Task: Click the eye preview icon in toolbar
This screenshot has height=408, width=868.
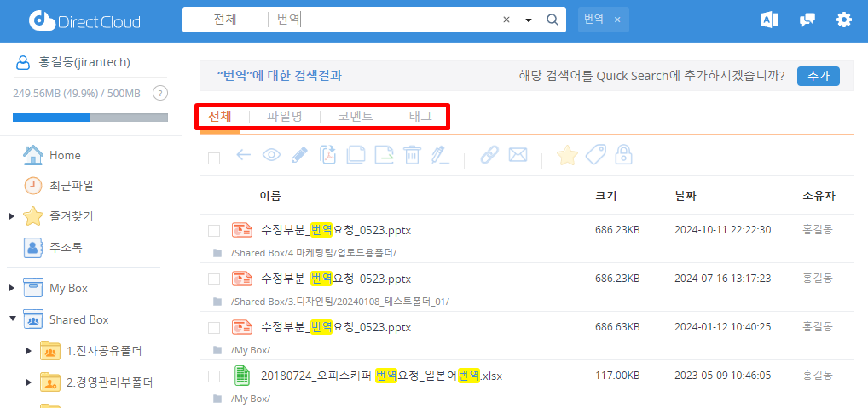Action: (x=271, y=155)
